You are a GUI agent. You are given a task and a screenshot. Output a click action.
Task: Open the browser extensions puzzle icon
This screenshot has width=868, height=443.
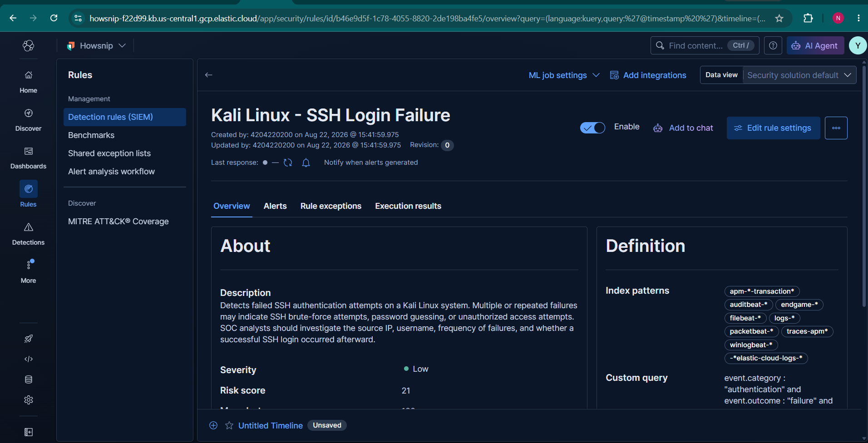808,18
